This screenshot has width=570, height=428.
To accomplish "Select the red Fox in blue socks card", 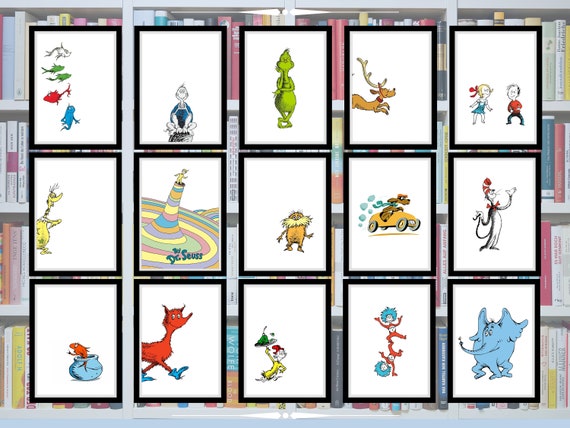I will point(180,341).
